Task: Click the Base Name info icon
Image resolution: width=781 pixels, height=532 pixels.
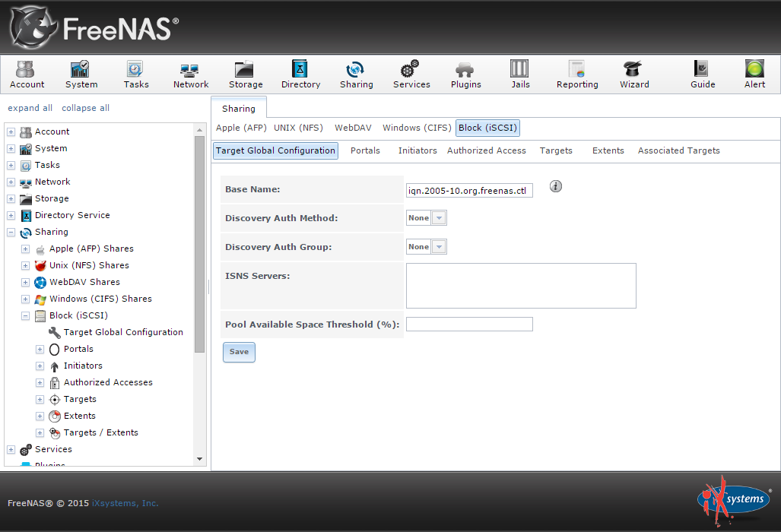Action: point(556,187)
